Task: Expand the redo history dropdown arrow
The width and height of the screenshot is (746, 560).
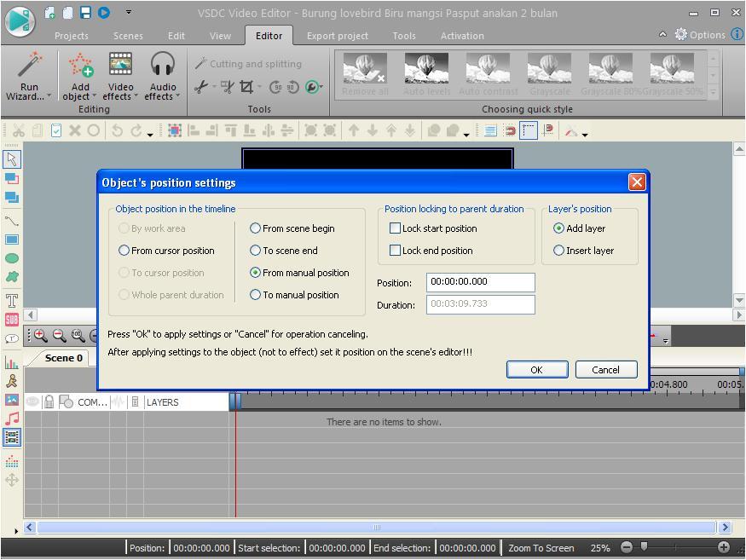Action: (150, 135)
